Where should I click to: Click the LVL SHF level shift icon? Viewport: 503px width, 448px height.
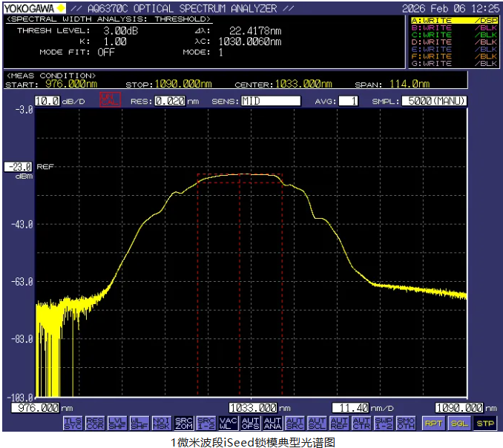click(118, 423)
